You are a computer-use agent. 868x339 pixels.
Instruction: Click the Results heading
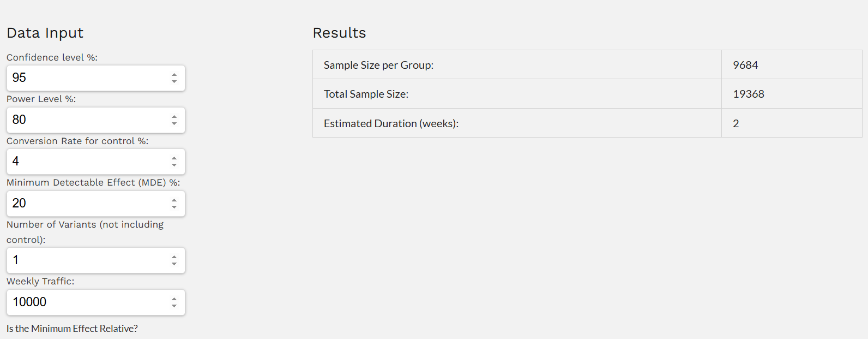339,33
